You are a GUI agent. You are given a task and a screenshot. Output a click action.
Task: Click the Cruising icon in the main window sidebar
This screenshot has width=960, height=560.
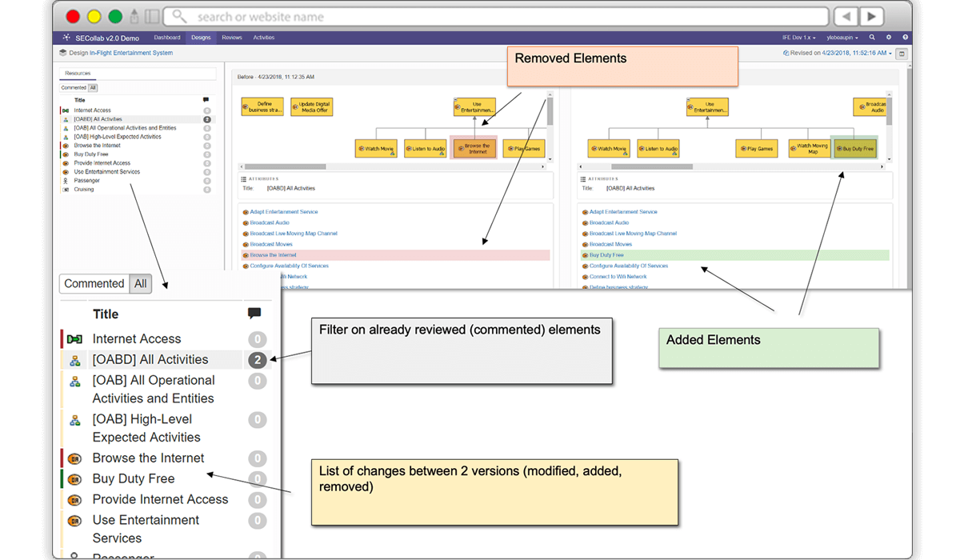[66, 190]
